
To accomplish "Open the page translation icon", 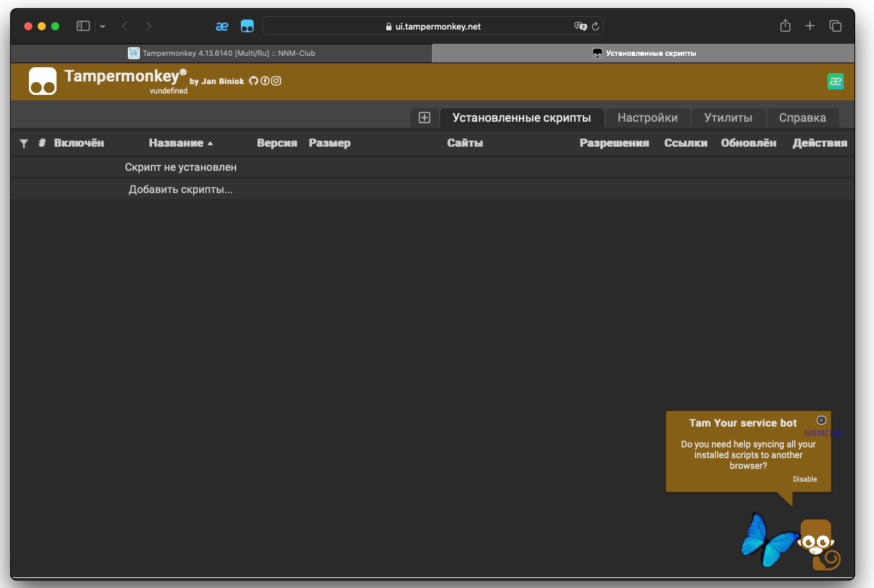I will 580,26.
